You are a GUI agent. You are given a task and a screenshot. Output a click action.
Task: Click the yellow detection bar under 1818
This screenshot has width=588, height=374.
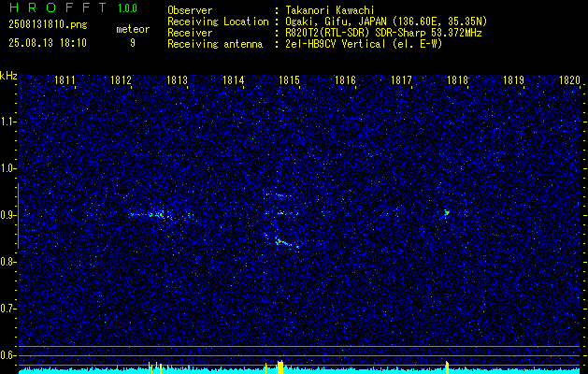[x=447, y=367]
